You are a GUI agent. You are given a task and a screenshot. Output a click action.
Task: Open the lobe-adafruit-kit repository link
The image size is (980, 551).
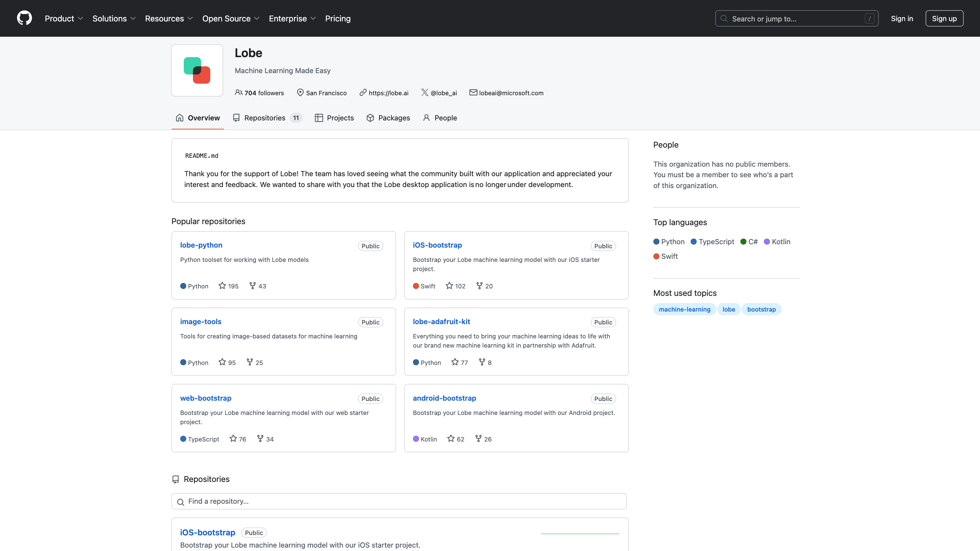click(441, 321)
